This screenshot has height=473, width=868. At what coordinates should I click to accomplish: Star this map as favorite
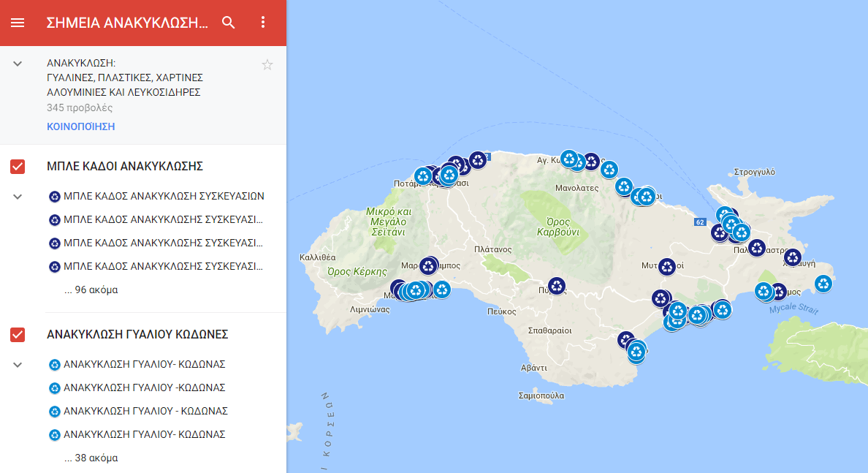click(267, 65)
